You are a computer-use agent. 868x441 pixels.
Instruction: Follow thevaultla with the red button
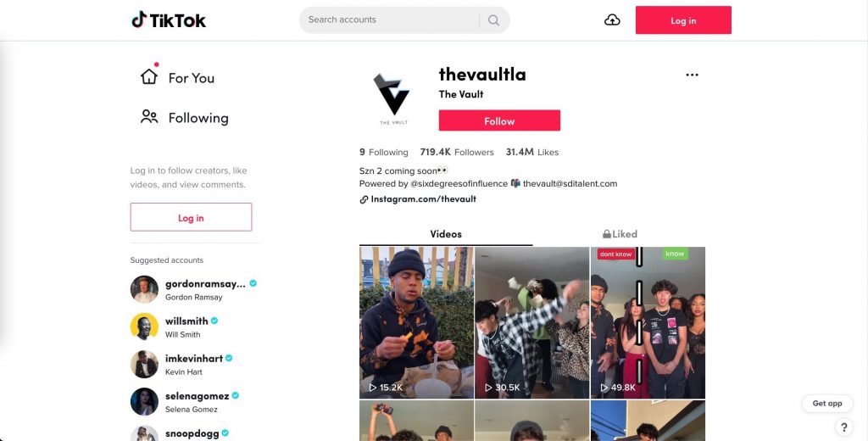click(499, 120)
